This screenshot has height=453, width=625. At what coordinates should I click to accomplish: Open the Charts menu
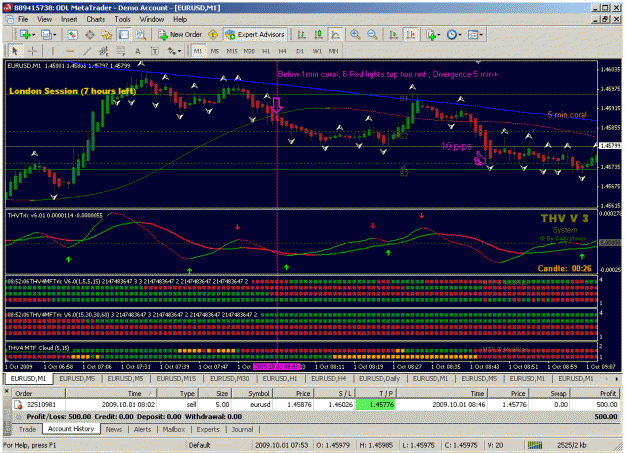(x=96, y=19)
